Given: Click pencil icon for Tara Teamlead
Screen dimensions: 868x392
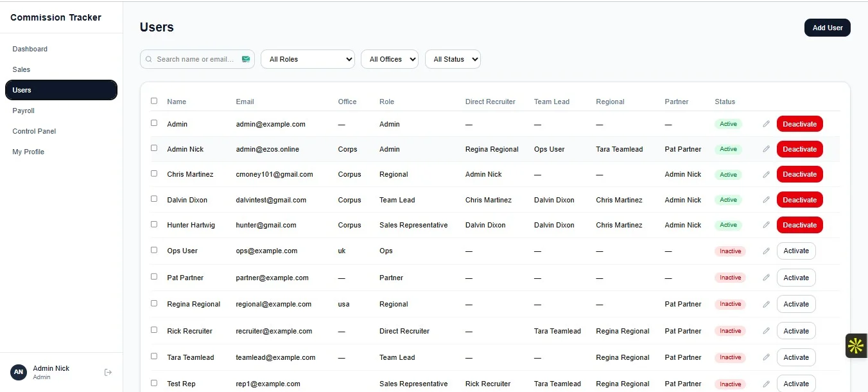Looking at the screenshot, I should click(766, 357).
